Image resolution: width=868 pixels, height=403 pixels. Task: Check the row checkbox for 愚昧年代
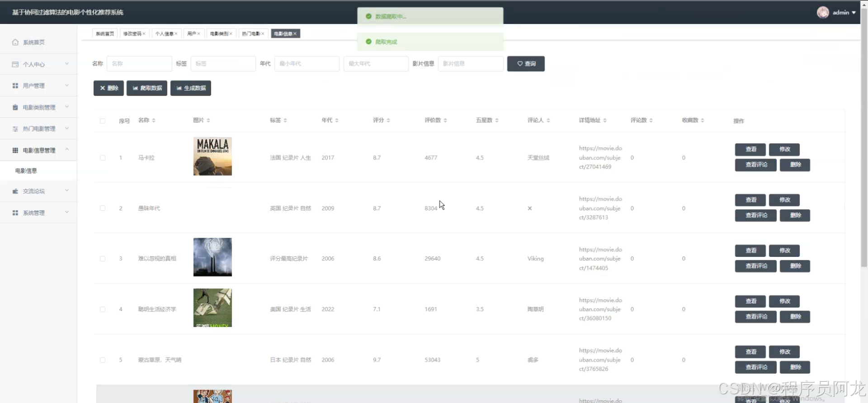103,208
